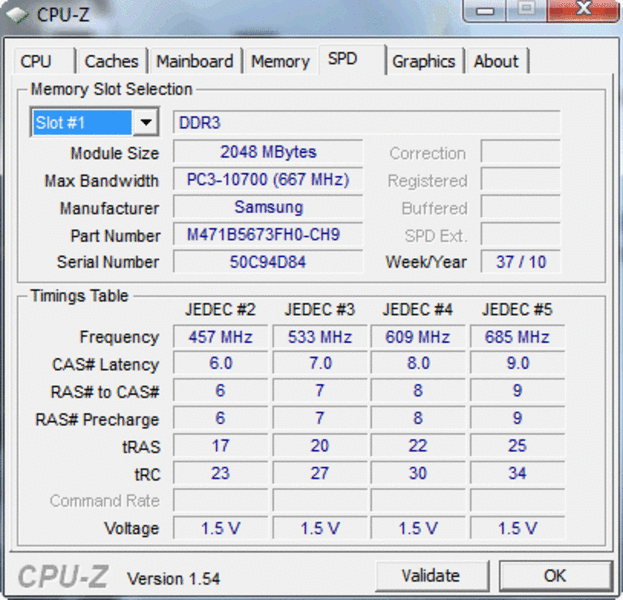Screen dimensions: 623x600
Task: Click the Part Number label
Action: pos(116,236)
